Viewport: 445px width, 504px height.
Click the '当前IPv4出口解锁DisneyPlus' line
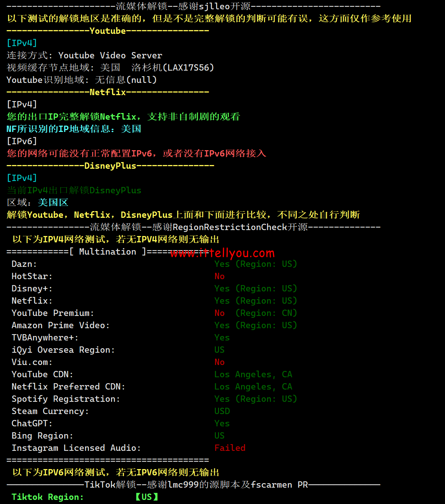click(x=74, y=190)
